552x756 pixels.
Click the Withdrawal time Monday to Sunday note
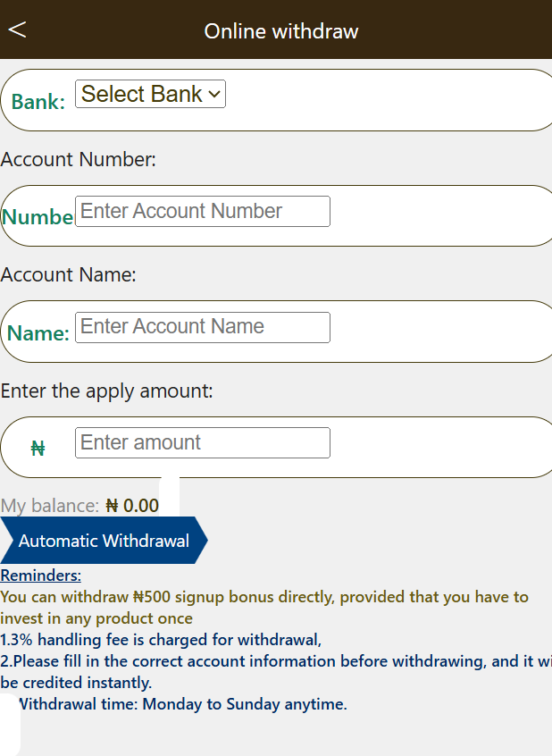click(182, 704)
